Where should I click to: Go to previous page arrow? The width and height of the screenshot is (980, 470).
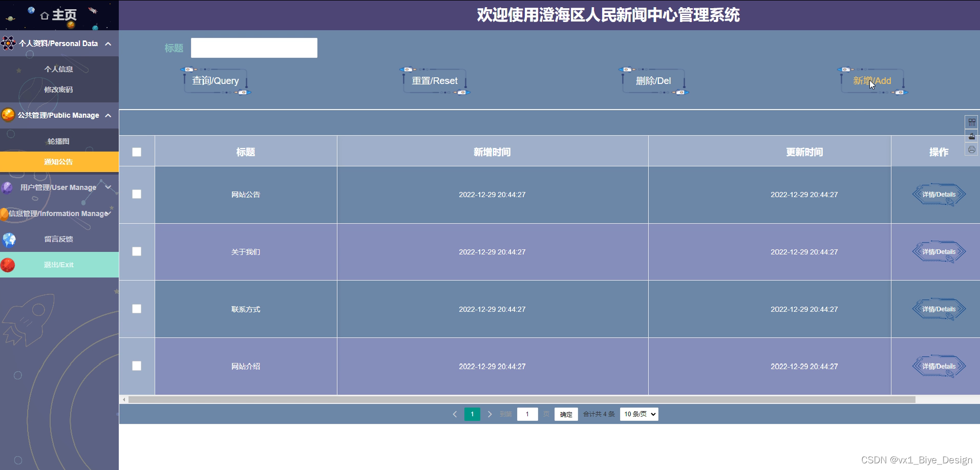(x=455, y=414)
